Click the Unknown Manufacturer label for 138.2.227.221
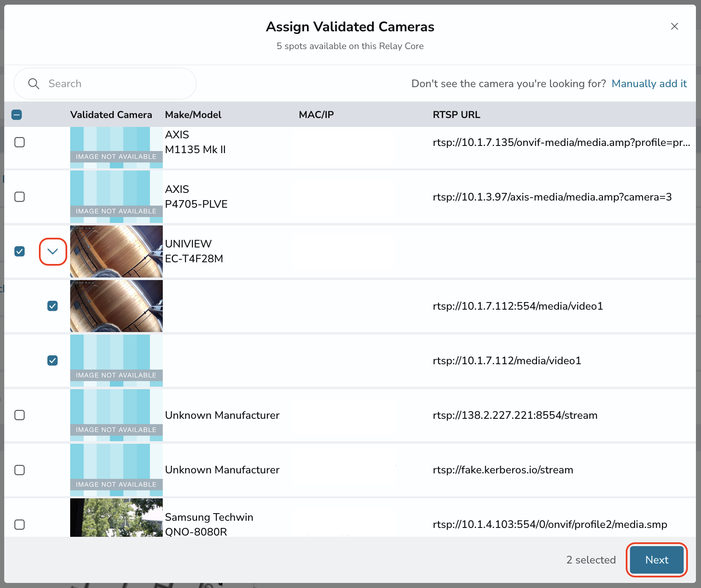Image resolution: width=701 pixels, height=588 pixels. point(222,415)
